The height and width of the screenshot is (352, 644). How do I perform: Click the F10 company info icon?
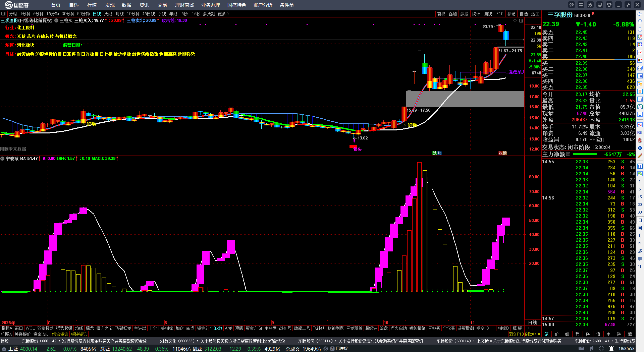[640, 76]
